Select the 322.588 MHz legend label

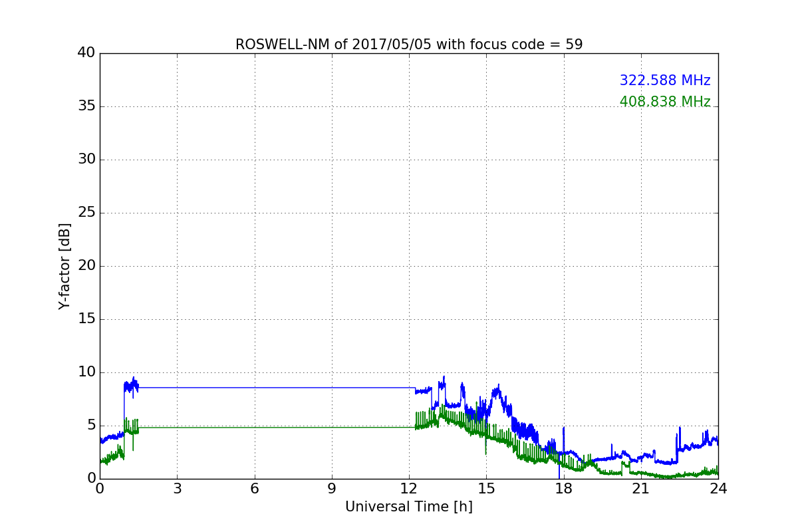665,80
